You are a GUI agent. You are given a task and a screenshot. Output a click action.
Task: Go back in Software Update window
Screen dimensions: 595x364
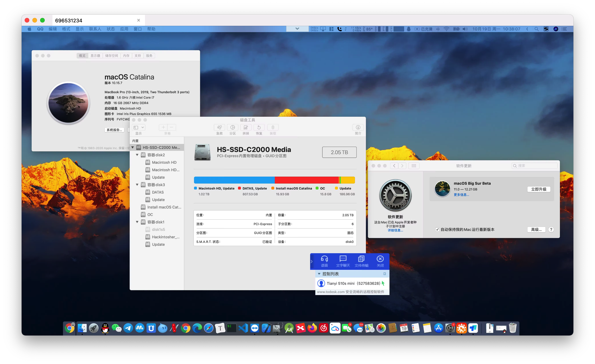click(x=394, y=166)
